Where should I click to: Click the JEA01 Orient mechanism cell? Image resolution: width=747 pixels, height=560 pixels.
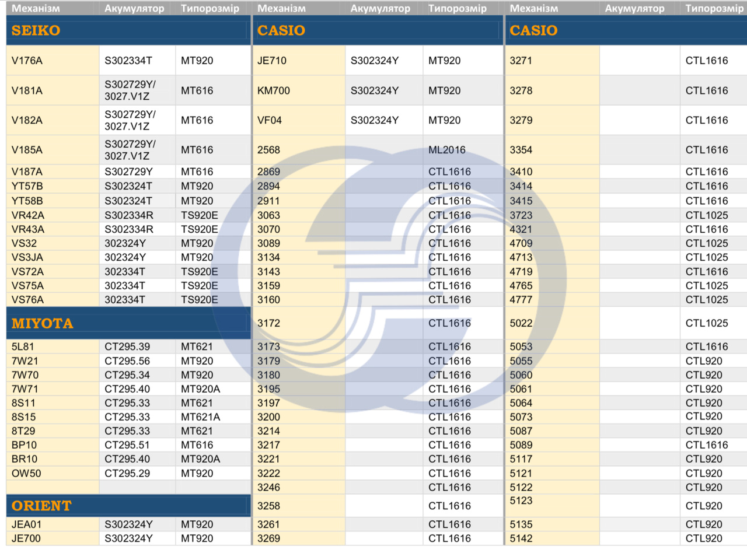pyautogui.click(x=27, y=524)
